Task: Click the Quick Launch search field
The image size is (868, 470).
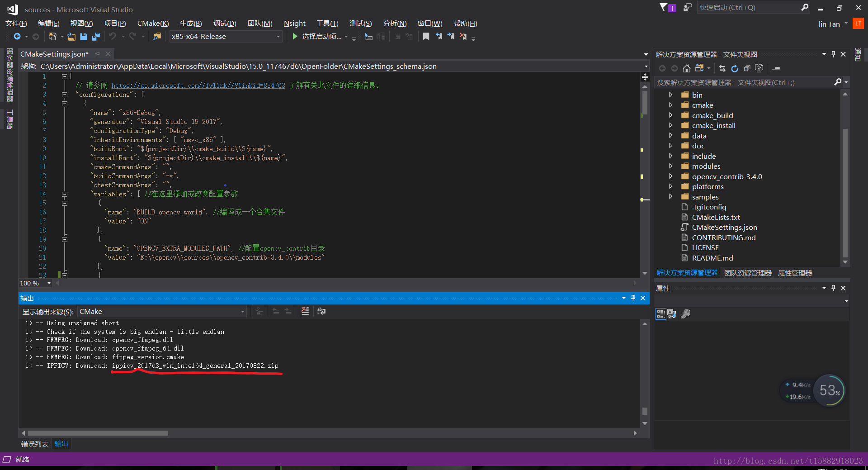Action: tap(749, 8)
